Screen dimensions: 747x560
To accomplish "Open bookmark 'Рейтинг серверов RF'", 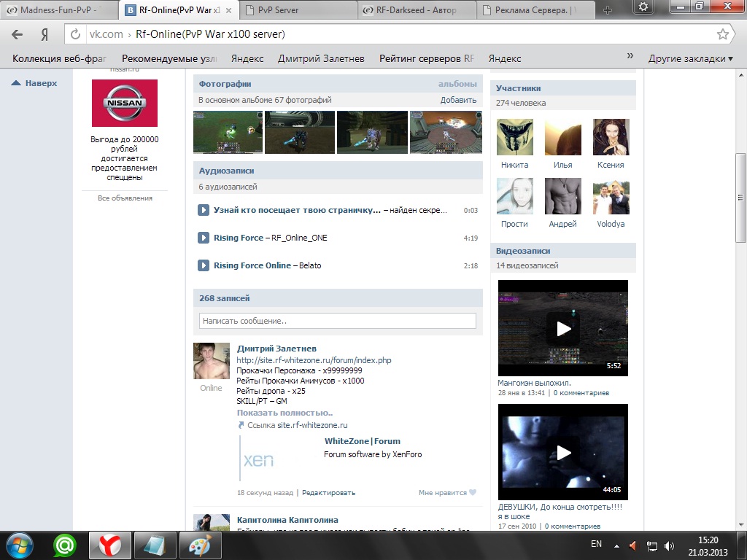I will [x=426, y=58].
